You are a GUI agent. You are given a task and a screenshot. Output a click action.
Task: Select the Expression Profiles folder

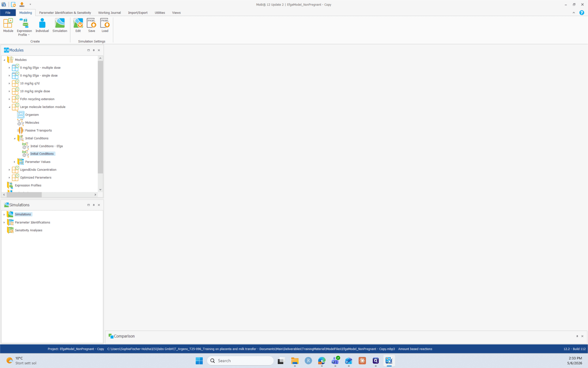(x=28, y=186)
